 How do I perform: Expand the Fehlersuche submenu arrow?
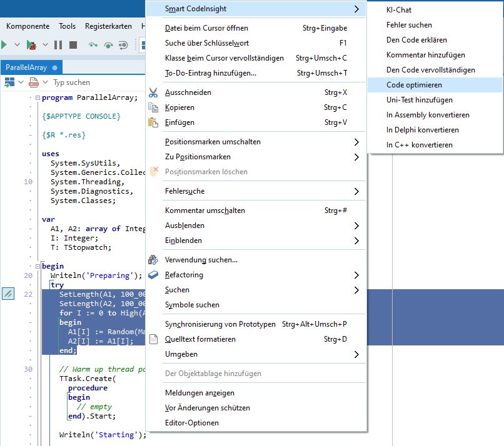[x=356, y=191]
